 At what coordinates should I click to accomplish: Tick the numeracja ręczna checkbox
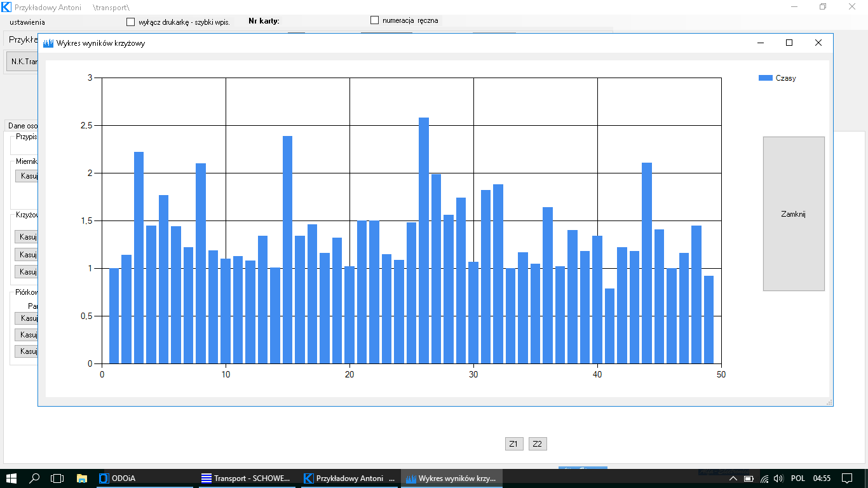click(375, 20)
